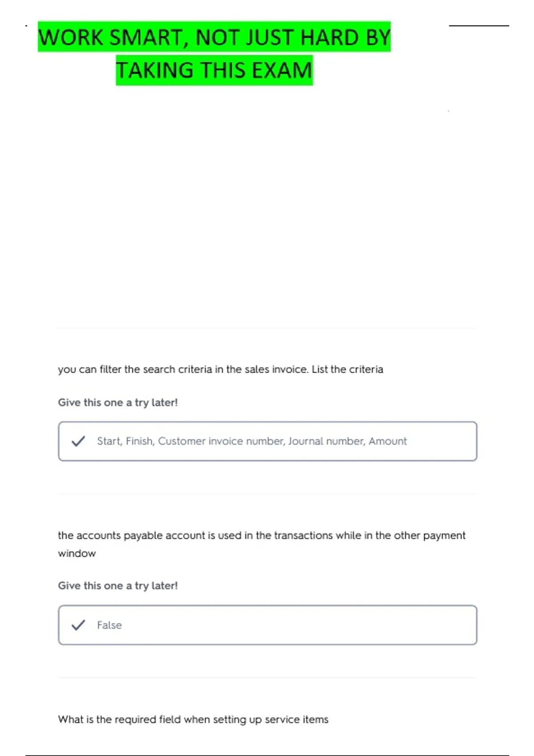534x756 pixels.
Task: Click the checkmark beside the False answer
Action: 78,625
